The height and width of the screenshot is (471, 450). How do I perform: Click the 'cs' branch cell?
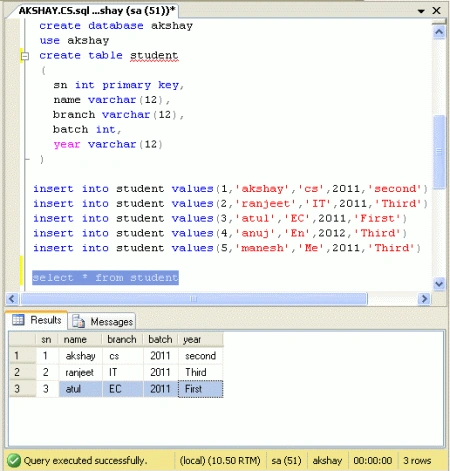(123, 356)
